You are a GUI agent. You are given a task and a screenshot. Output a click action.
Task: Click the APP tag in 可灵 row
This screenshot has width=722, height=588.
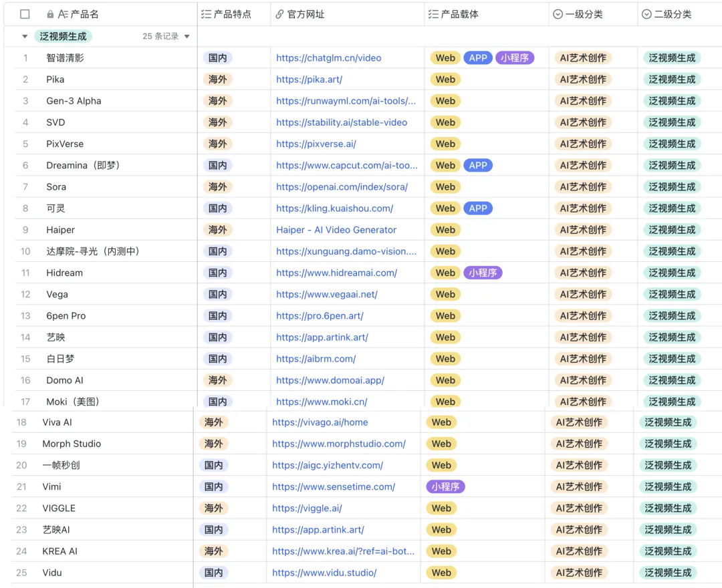tap(478, 208)
